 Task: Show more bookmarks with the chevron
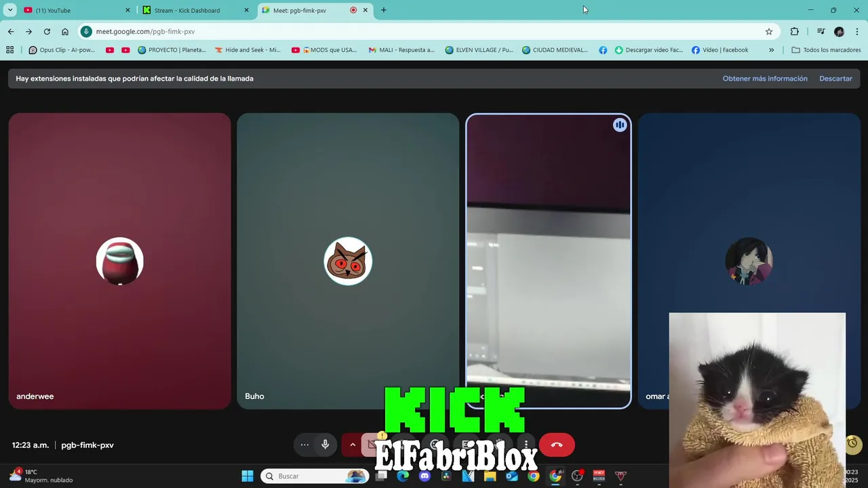(771, 49)
